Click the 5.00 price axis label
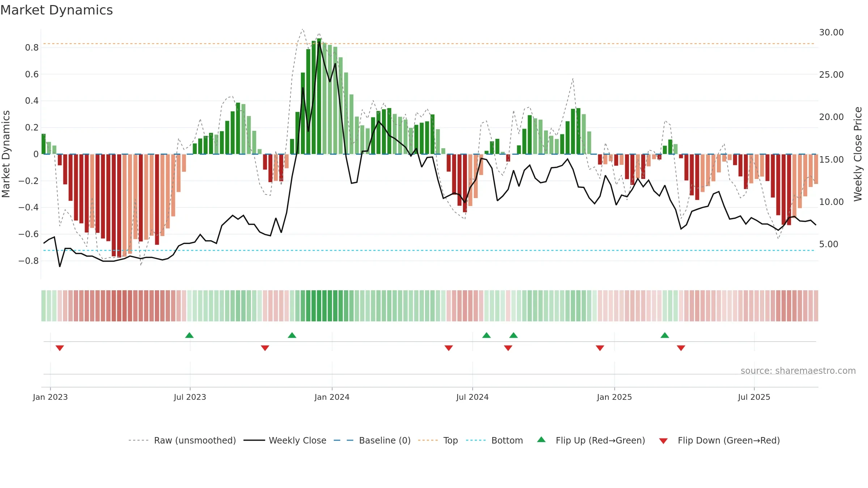 829,244
